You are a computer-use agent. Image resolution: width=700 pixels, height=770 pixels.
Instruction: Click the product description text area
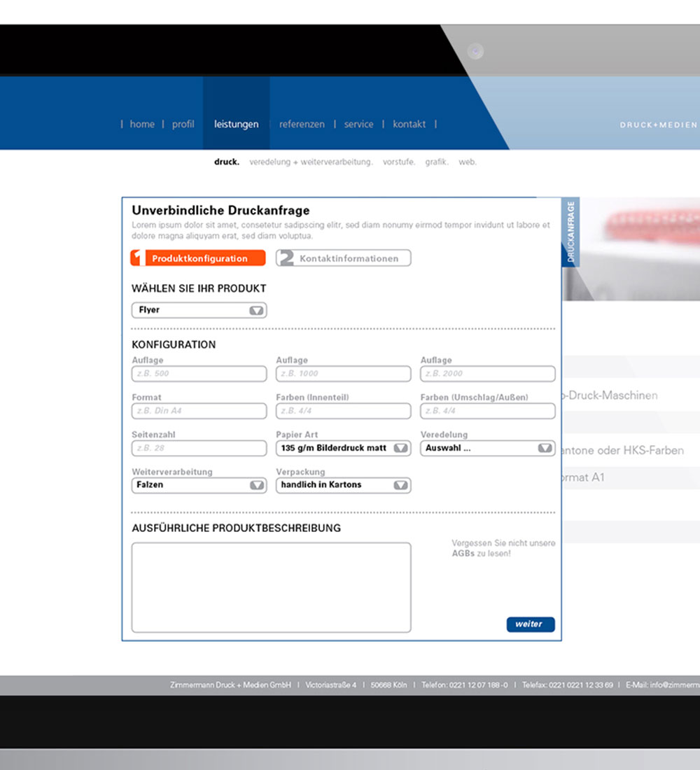271,587
